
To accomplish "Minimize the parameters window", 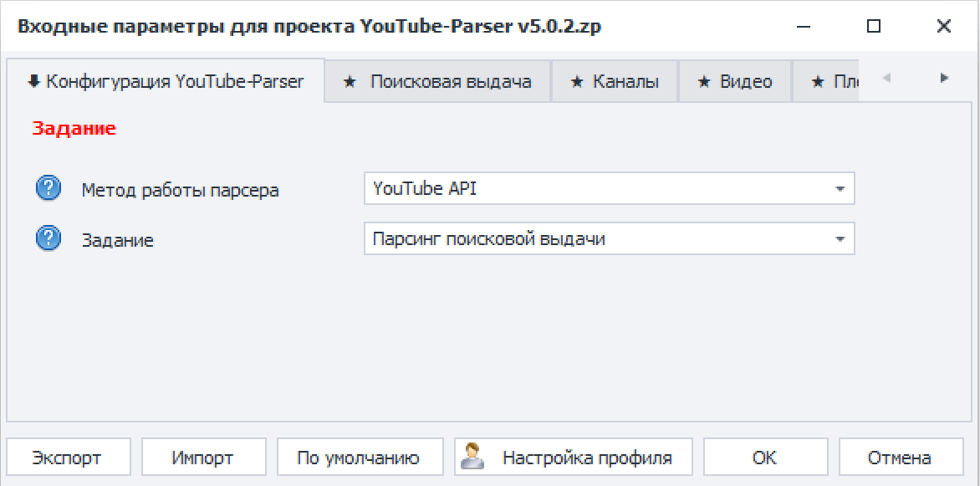I will [x=805, y=26].
